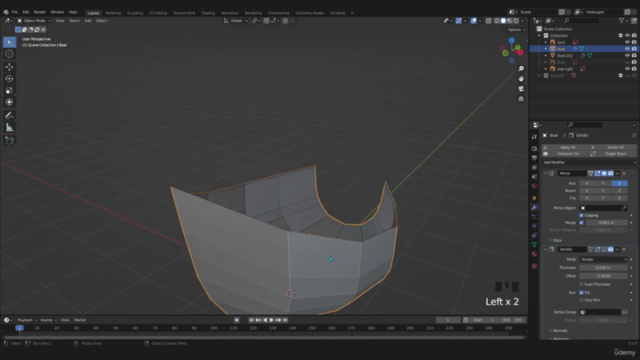Adjust the Solidify Thickness field

(603, 268)
